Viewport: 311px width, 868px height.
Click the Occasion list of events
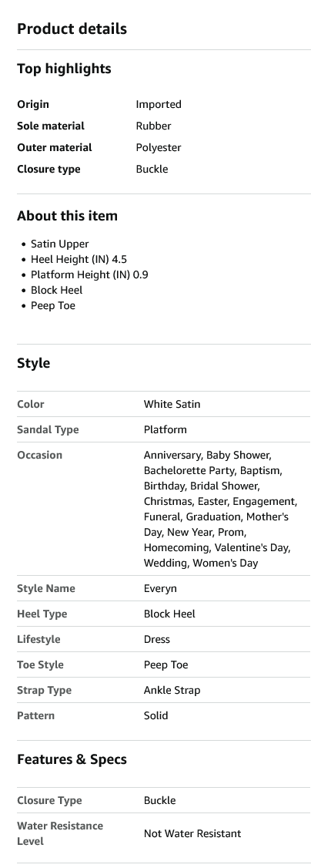[220, 509]
